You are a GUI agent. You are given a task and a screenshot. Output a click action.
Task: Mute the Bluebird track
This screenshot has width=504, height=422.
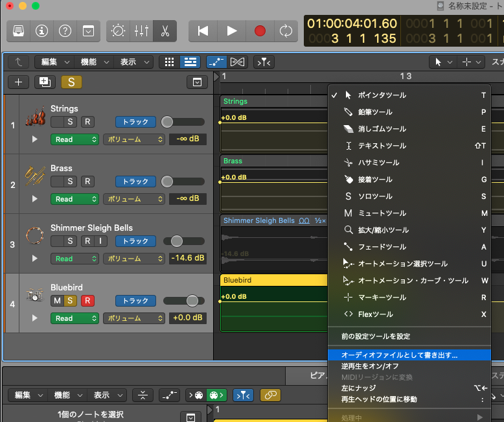point(57,301)
